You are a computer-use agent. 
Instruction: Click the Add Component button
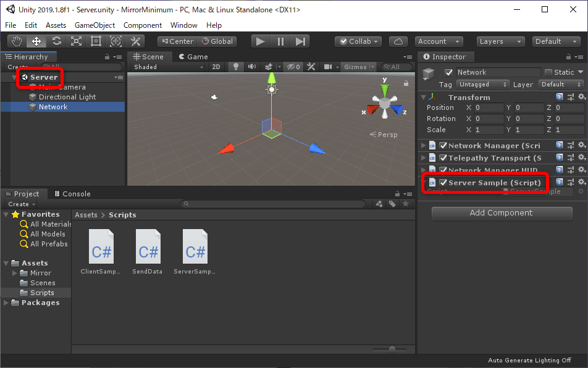tap(502, 213)
